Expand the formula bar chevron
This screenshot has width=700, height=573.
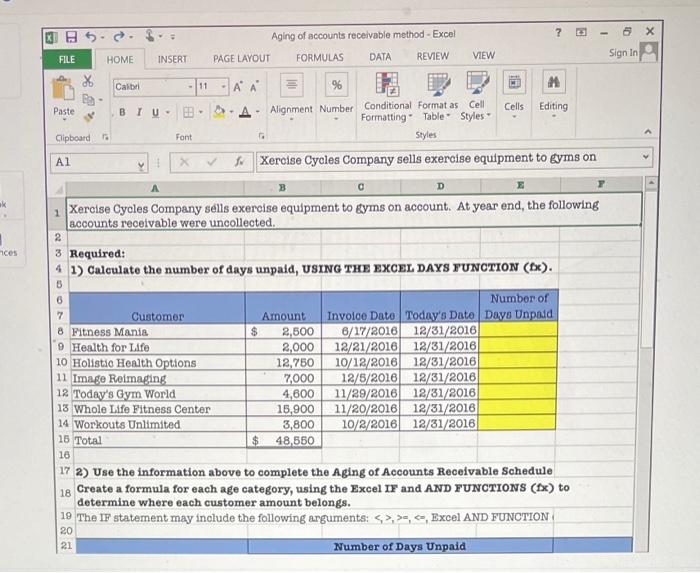[645, 157]
